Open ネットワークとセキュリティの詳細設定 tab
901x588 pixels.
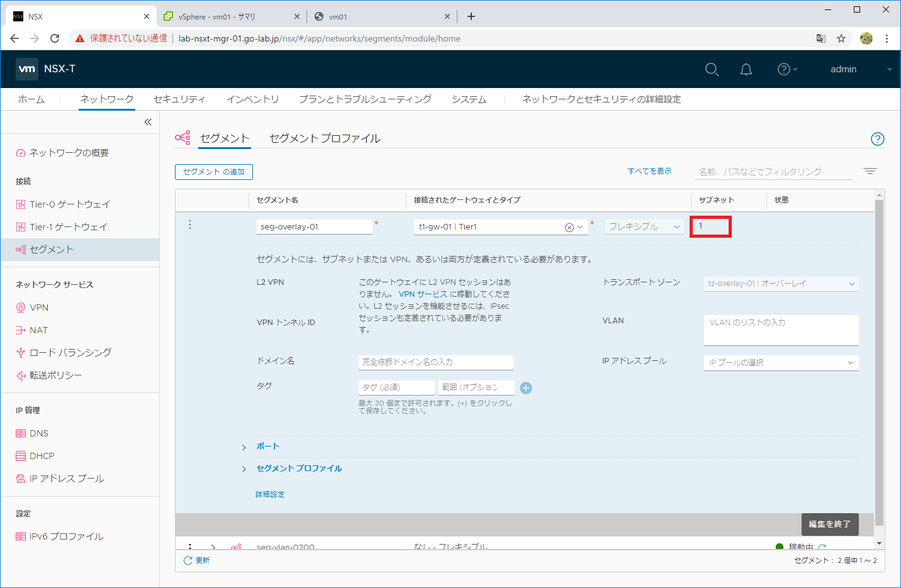[602, 99]
